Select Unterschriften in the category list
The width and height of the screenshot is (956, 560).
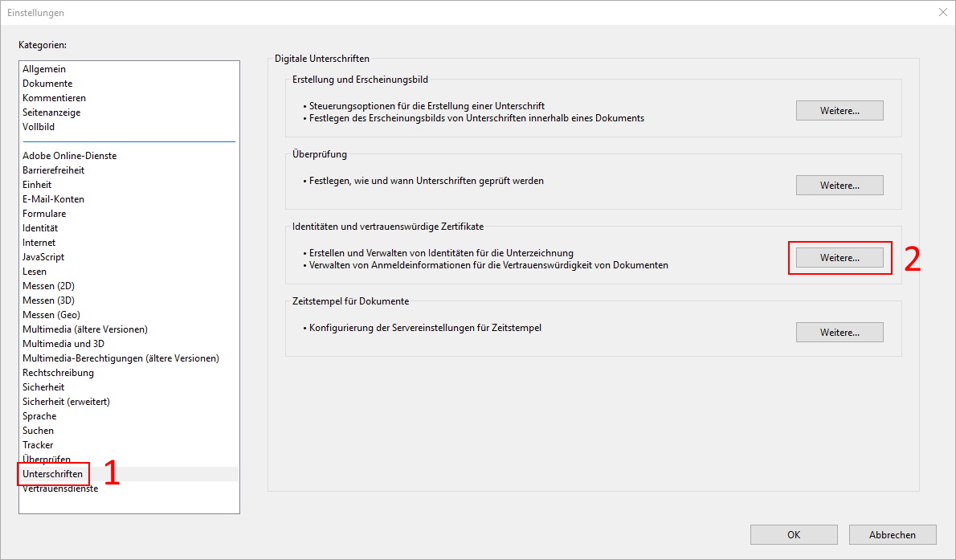[x=52, y=474]
